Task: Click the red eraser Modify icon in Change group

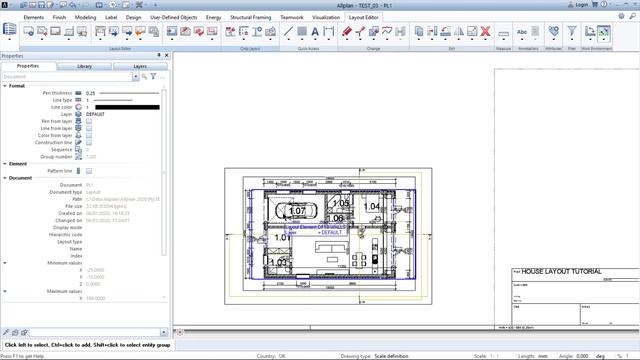Action: click(347, 31)
